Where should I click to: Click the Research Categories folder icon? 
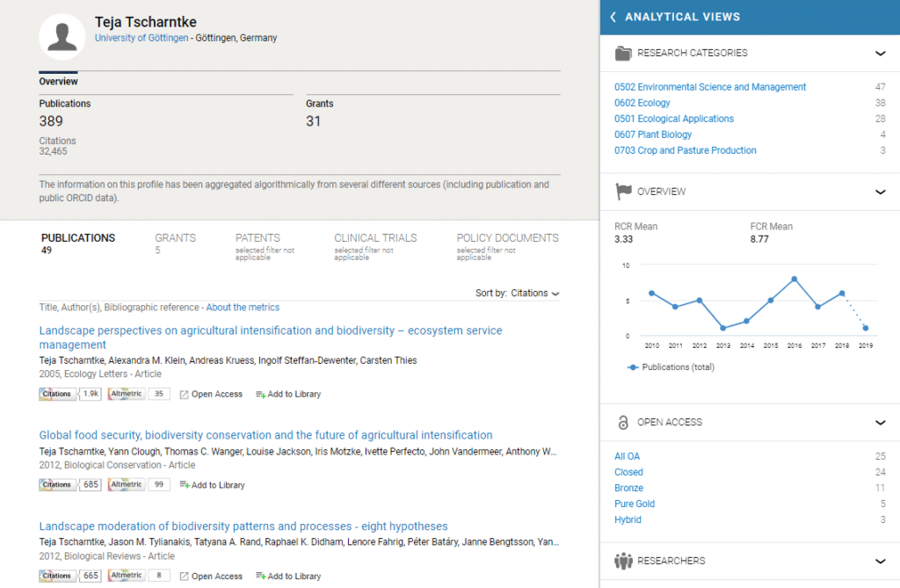coord(623,54)
